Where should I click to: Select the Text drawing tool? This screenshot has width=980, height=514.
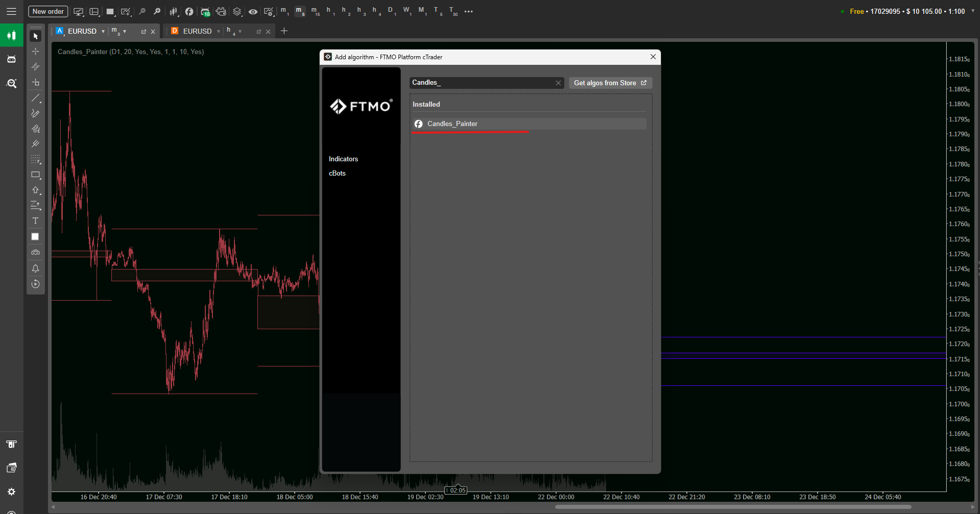35,221
